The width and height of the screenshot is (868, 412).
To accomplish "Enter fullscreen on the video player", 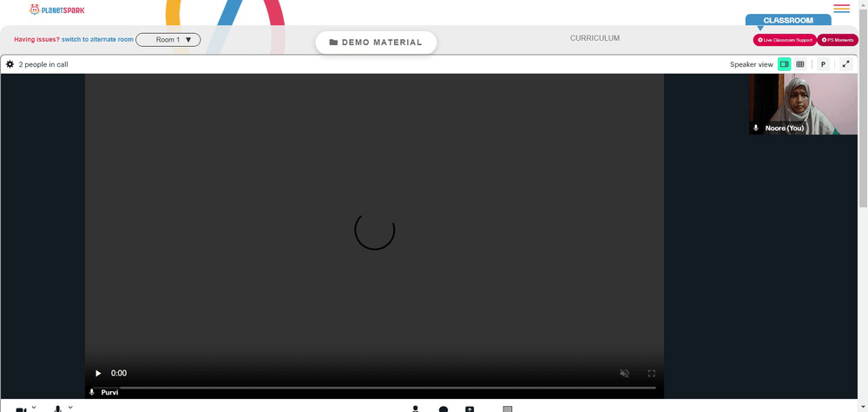I will click(x=652, y=373).
